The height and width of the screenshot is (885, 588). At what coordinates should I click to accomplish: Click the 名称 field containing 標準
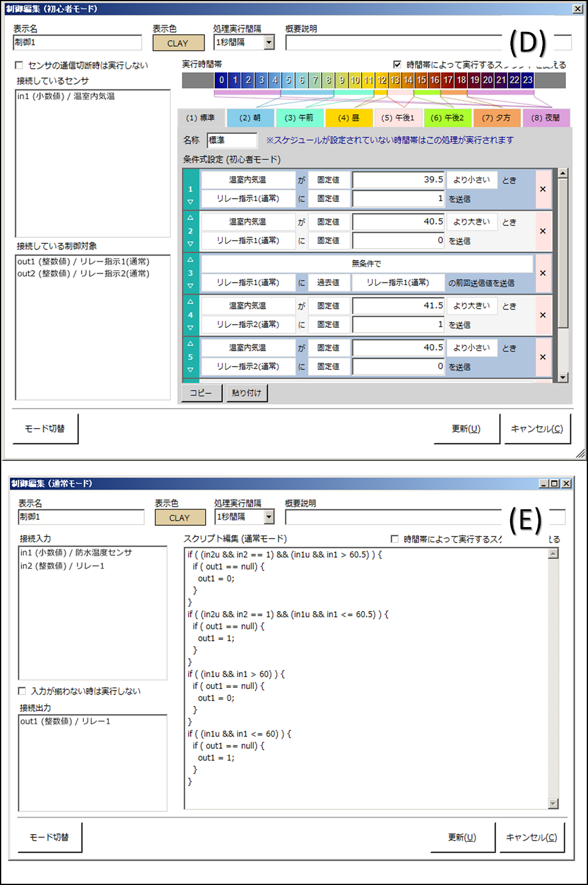click(x=232, y=140)
